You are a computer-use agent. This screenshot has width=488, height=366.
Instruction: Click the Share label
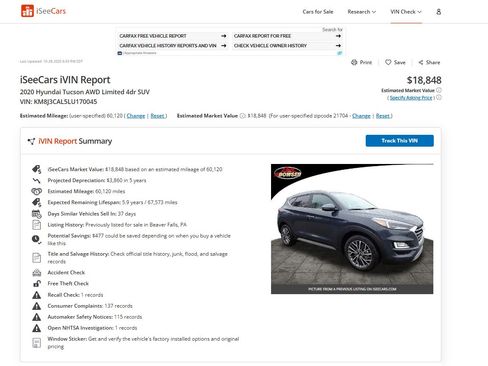(433, 62)
